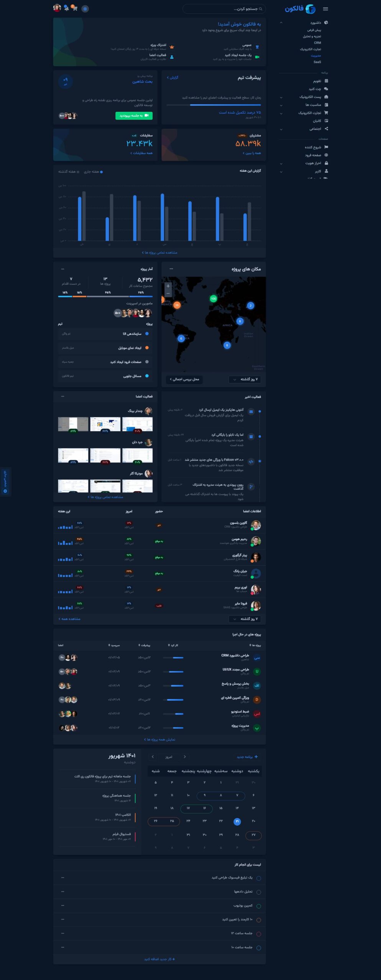Expand کاربر sidebar submenu
The image size is (381, 980).
pyautogui.click(x=281, y=171)
